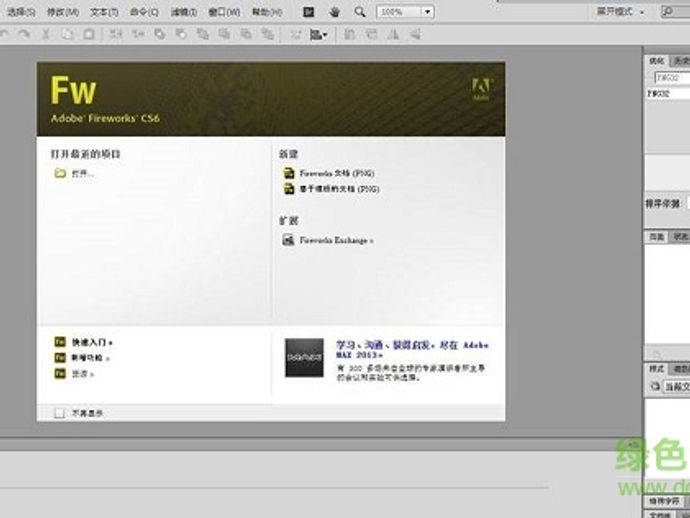Click the Adobe logo on the welcome banner
Image resolution: width=690 pixels, height=518 pixels.
click(482, 89)
